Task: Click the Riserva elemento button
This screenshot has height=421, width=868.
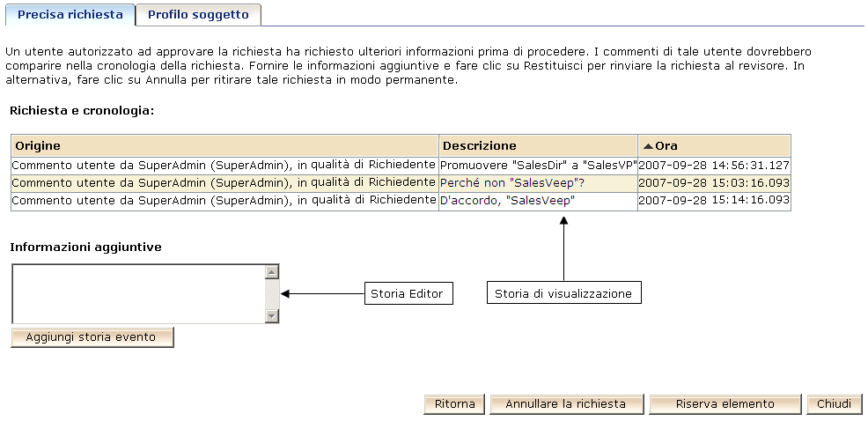Action: click(x=725, y=404)
